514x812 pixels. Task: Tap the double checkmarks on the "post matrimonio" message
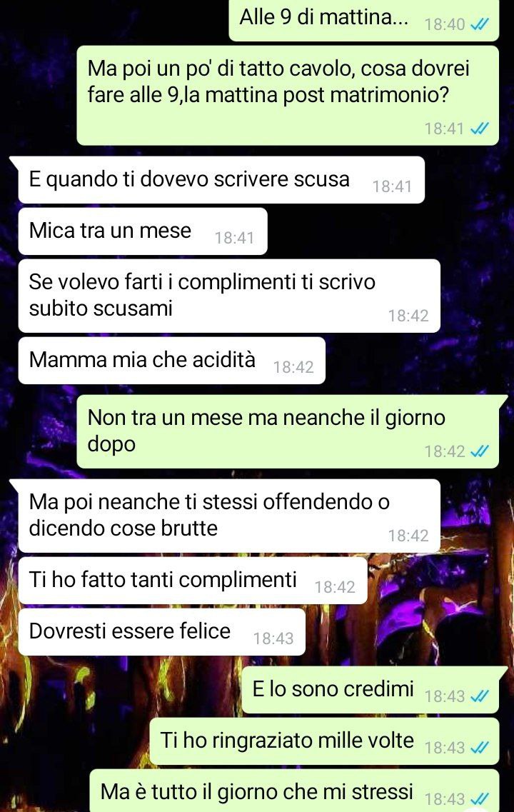point(479,128)
